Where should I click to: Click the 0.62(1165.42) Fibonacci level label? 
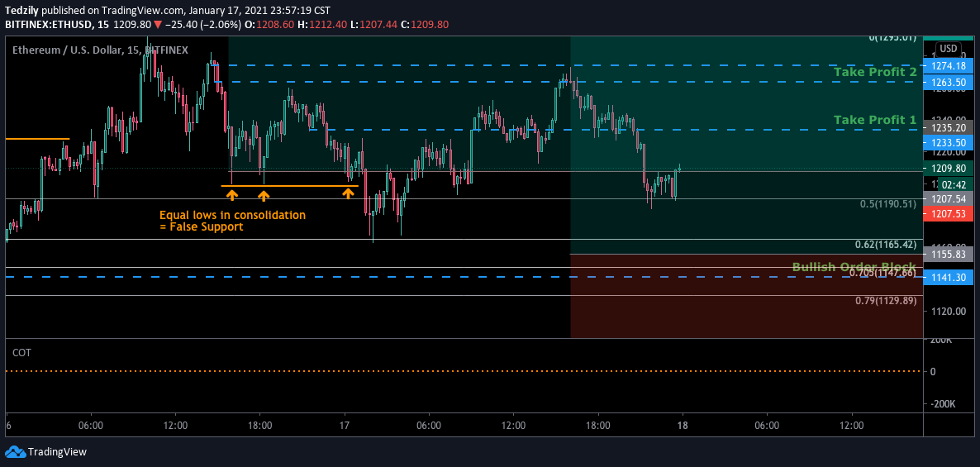[x=887, y=245]
